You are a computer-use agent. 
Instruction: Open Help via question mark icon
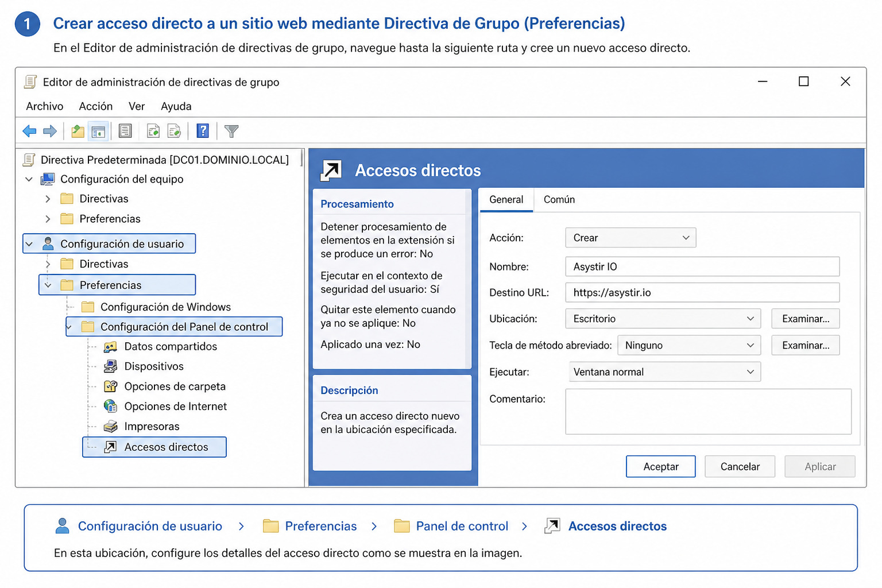[203, 131]
